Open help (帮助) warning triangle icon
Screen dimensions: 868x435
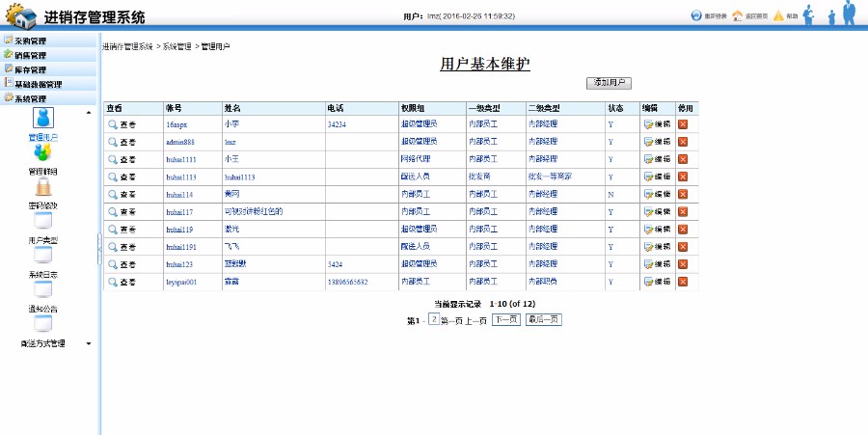tap(778, 16)
